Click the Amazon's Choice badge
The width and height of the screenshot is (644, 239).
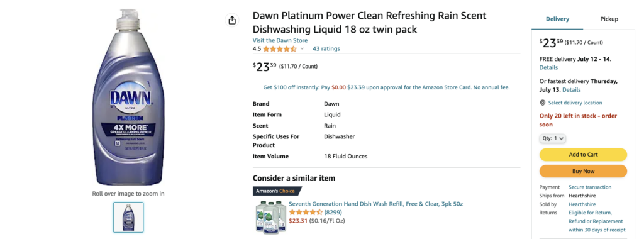coord(277,191)
